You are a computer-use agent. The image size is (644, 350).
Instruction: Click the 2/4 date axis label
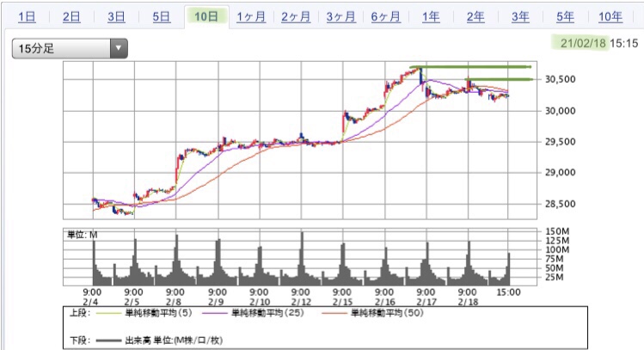91,303
